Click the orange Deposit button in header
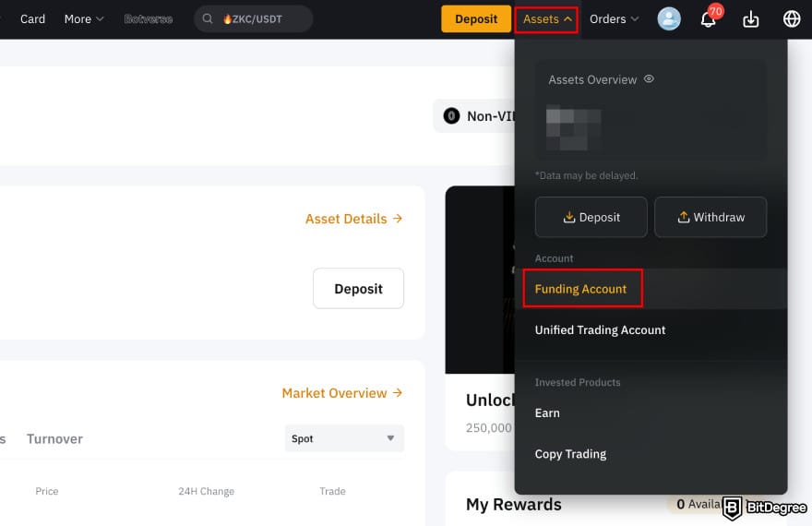Screen dimensions: 812x526 click(476, 19)
